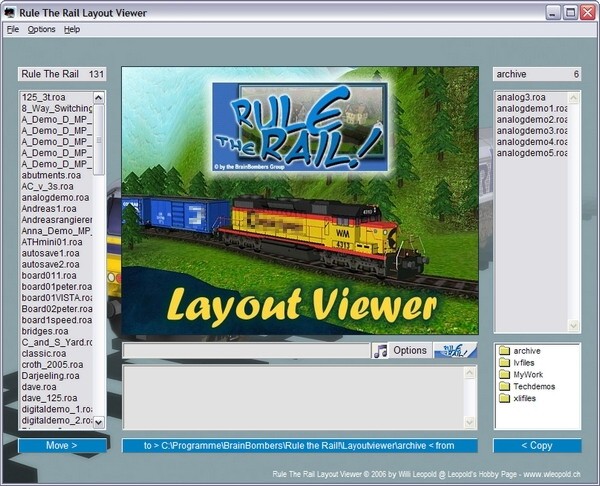Select analogdemo3.roa in archive list

point(531,131)
